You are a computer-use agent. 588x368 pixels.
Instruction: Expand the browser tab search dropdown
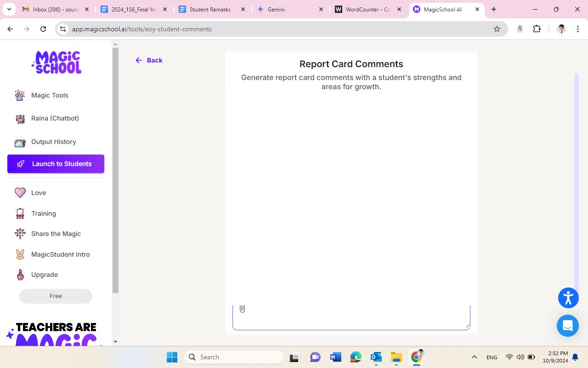click(9, 9)
